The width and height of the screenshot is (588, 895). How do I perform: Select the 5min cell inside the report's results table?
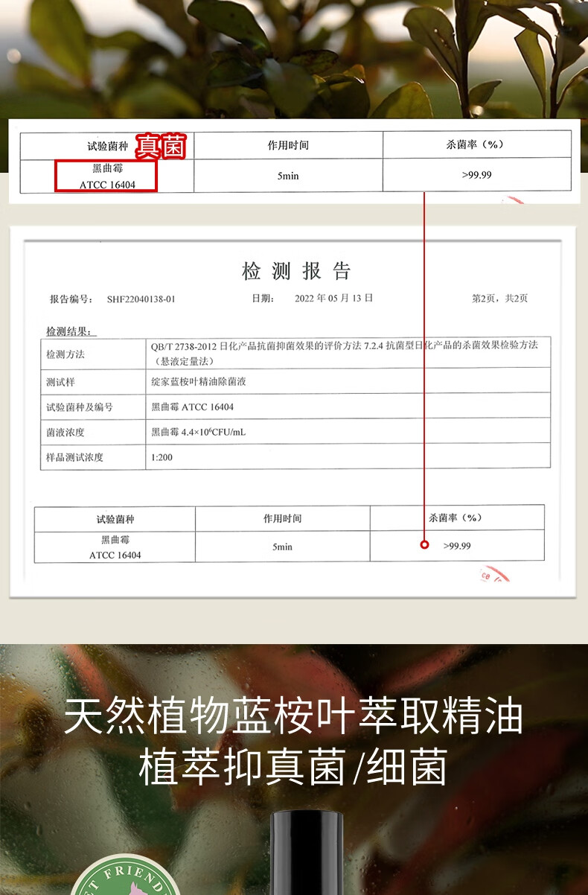tap(282, 547)
